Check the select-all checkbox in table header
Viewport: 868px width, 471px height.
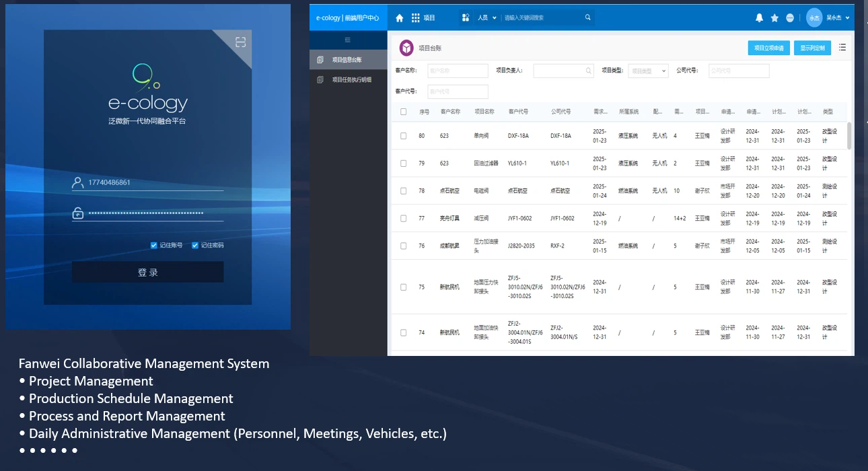click(404, 112)
